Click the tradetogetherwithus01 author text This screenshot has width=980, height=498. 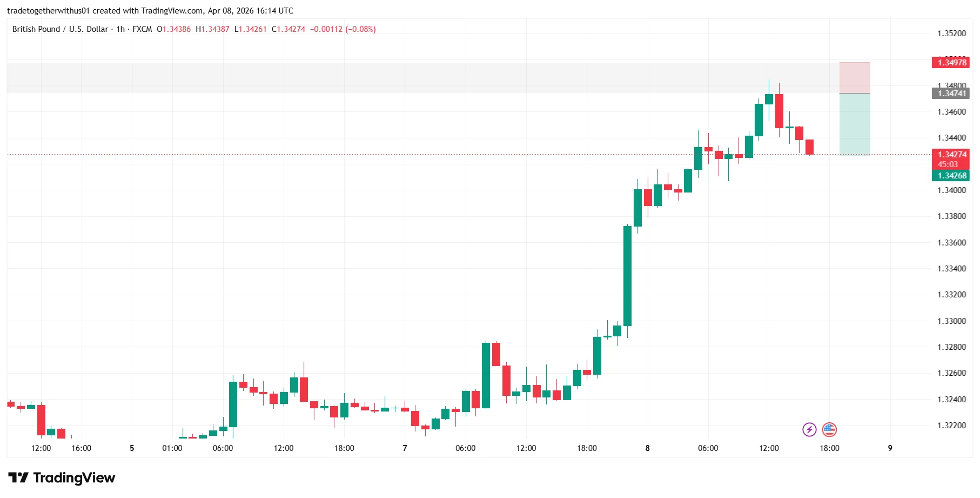(49, 11)
